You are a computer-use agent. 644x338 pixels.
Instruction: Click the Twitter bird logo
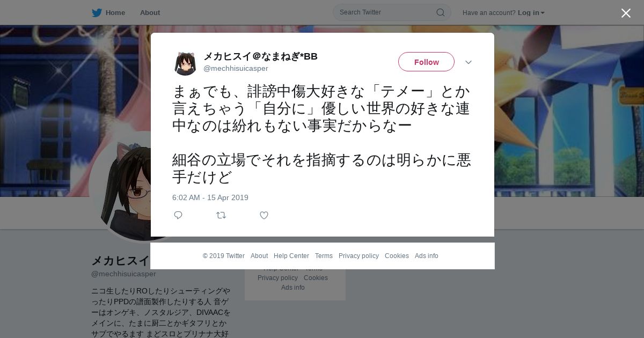click(97, 12)
